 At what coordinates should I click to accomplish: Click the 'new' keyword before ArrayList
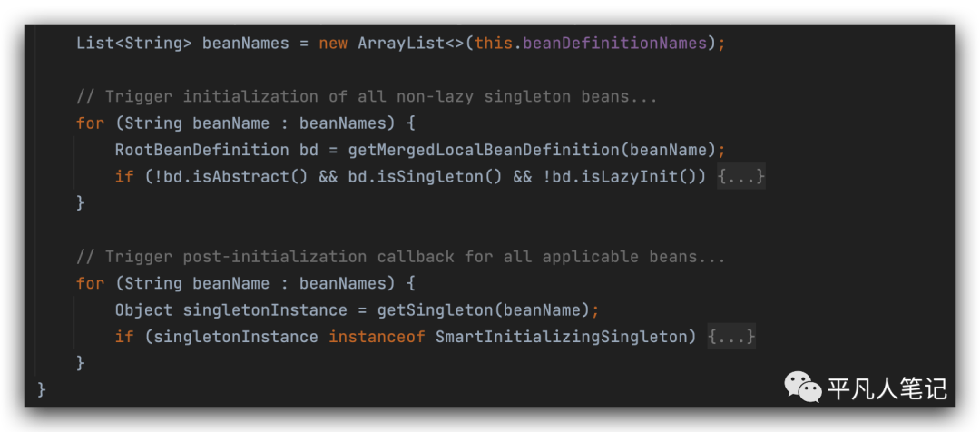pyautogui.click(x=333, y=44)
